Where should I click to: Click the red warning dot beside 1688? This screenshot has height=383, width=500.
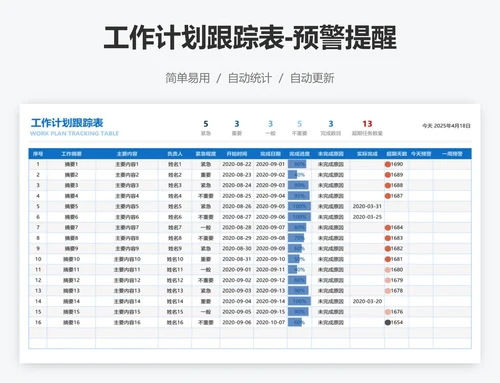coord(388,185)
